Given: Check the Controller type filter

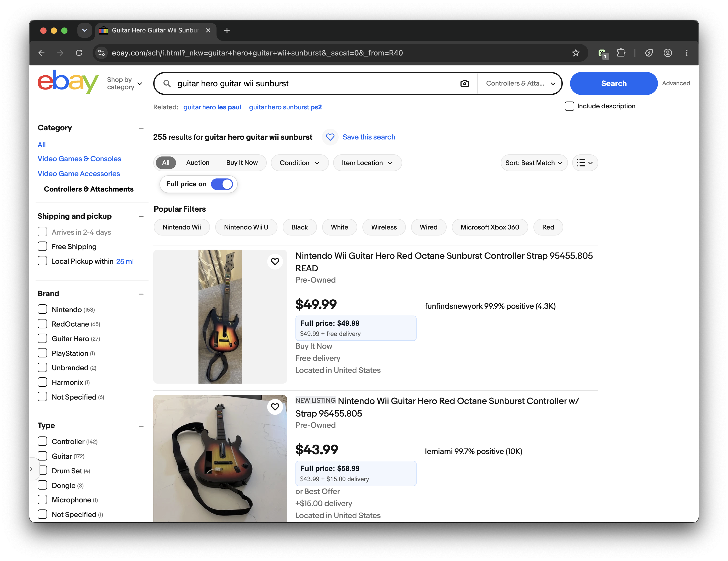Looking at the screenshot, I should [x=42, y=441].
